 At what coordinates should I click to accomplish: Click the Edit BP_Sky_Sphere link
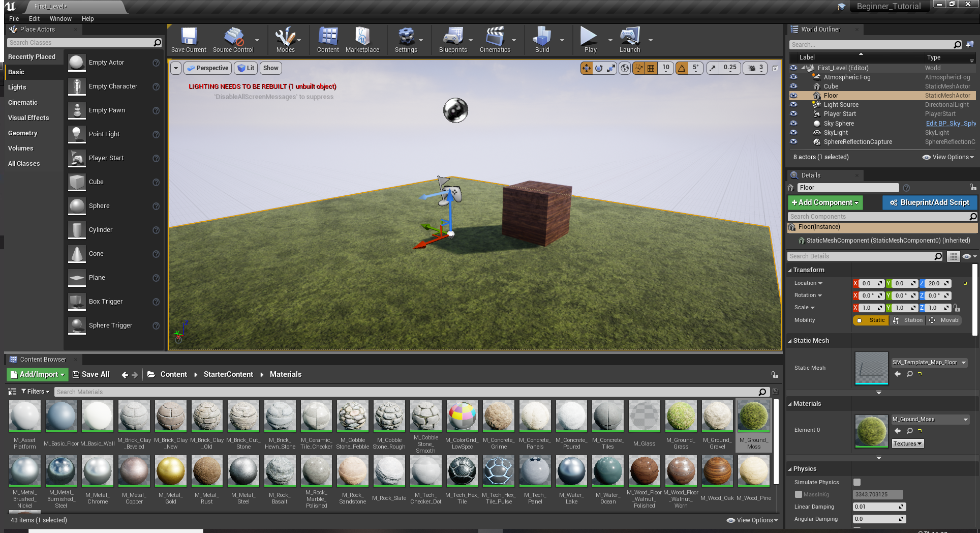tap(951, 124)
